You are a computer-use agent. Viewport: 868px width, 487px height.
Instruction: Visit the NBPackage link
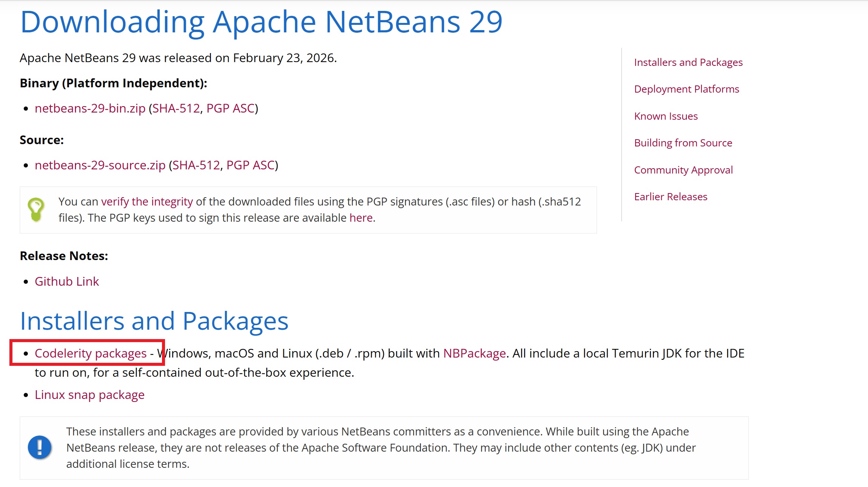pyautogui.click(x=474, y=353)
